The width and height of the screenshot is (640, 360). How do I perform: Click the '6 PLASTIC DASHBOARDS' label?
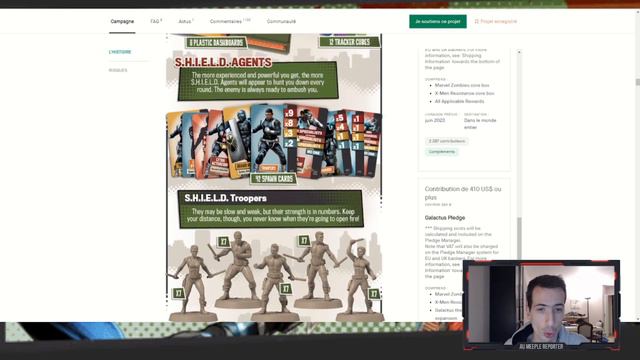pos(216,42)
